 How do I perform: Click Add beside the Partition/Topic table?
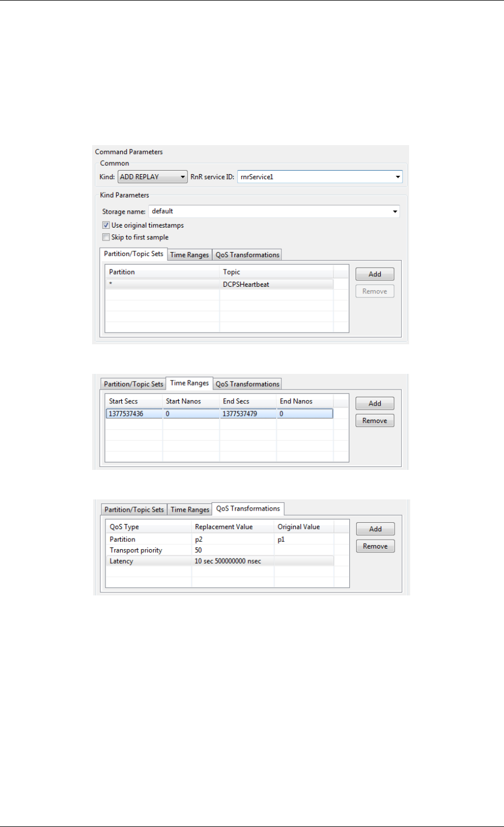[375, 274]
